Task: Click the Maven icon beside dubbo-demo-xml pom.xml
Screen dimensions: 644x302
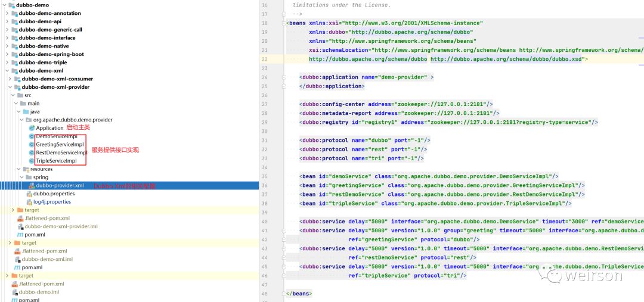Action: click(x=17, y=267)
